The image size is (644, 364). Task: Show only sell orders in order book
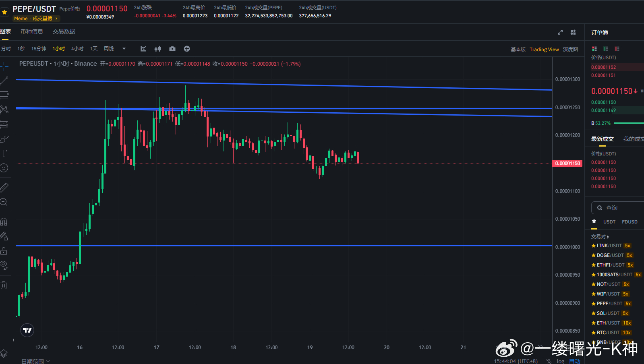pos(617,49)
